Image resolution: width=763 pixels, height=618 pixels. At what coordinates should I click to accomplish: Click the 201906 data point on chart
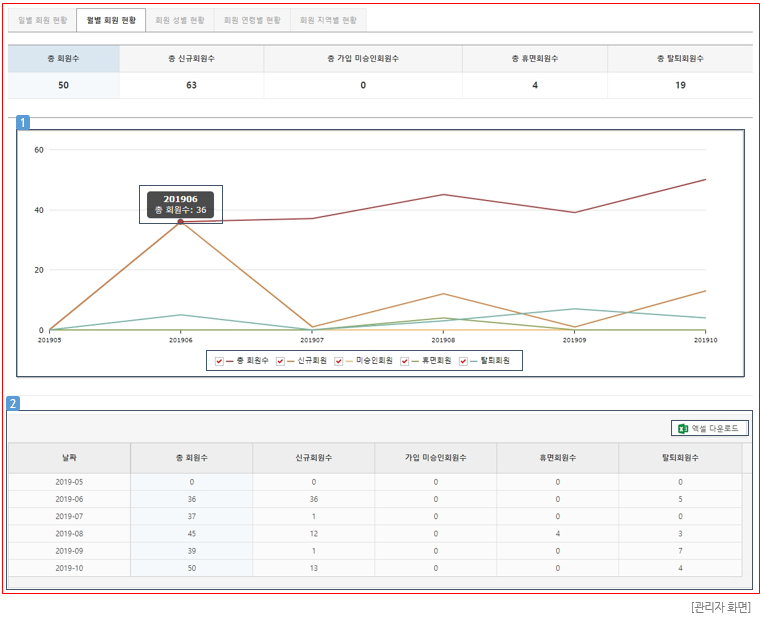click(x=181, y=222)
